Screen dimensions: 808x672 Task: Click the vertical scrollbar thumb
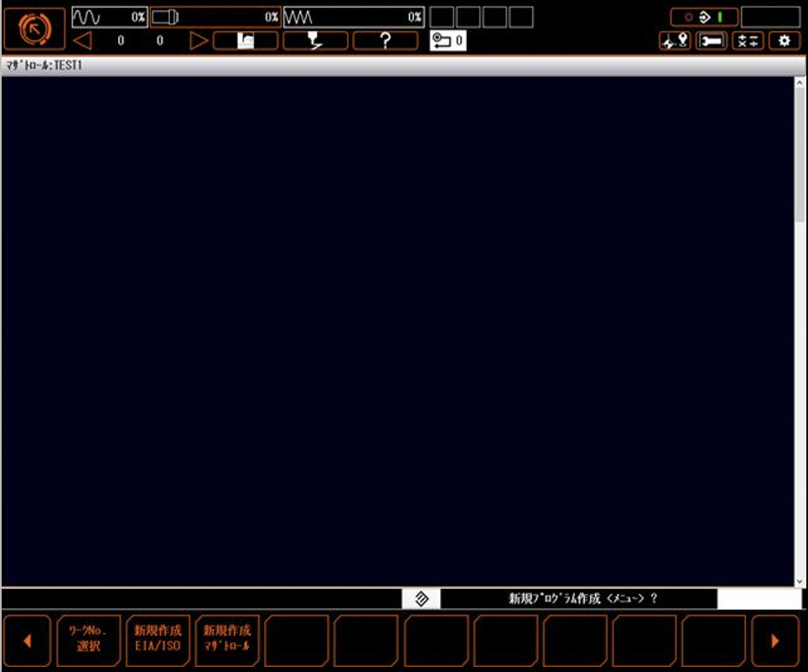[x=800, y=155]
